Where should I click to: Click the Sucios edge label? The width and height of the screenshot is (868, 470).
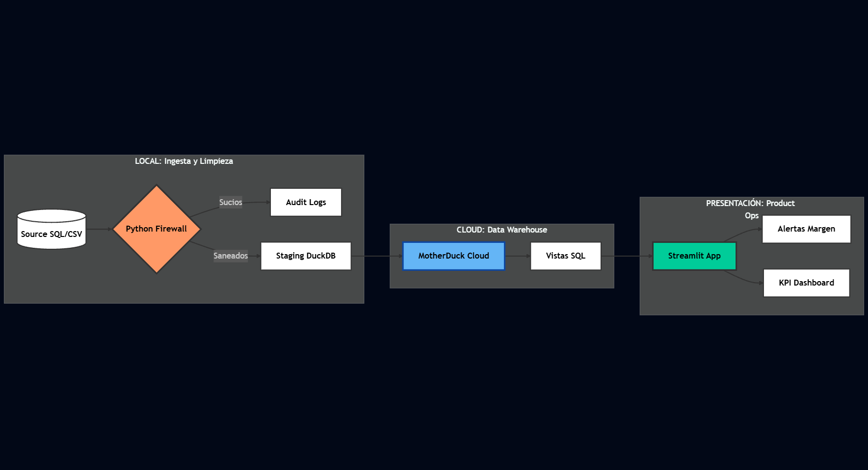(231, 202)
